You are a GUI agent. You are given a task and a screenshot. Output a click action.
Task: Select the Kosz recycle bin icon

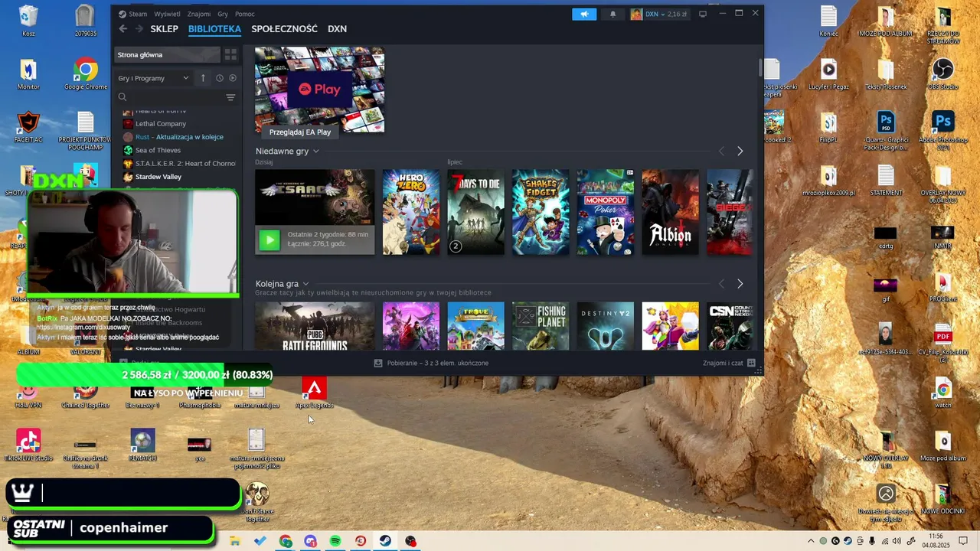click(28, 21)
